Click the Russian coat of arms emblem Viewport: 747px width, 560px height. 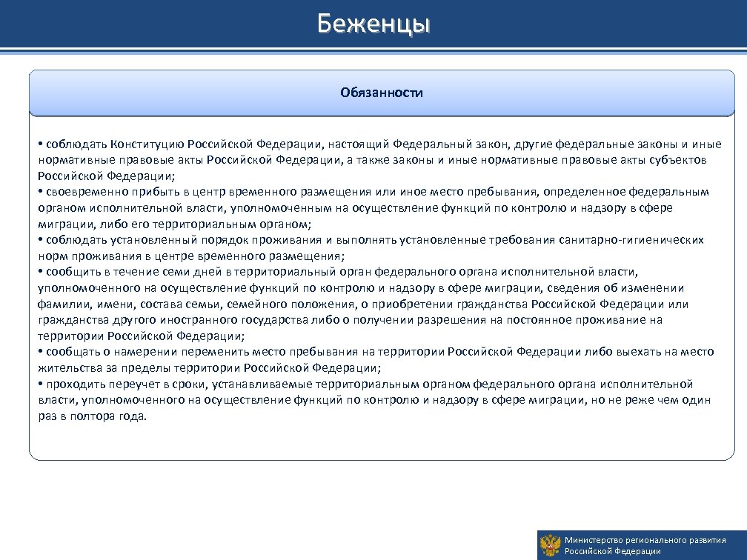pos(550,546)
